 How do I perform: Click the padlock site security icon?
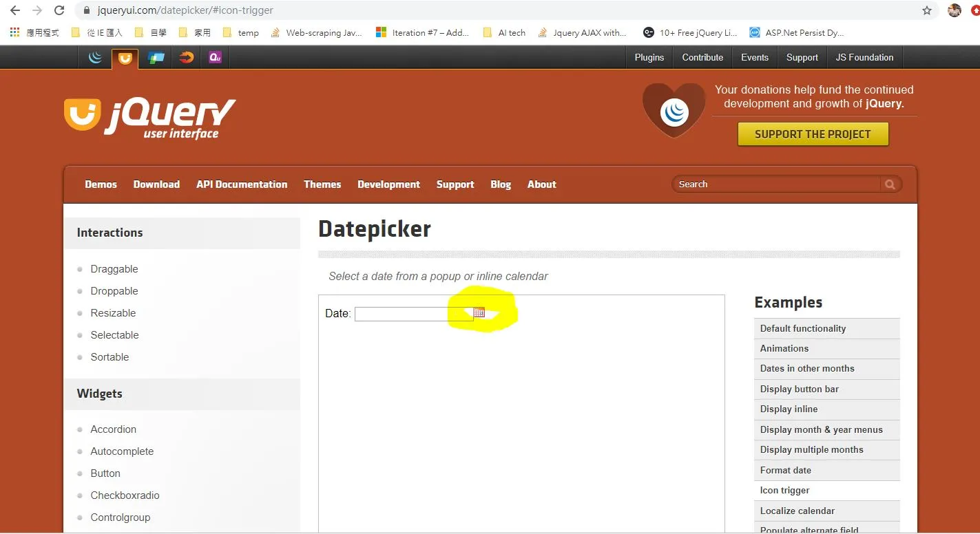(x=86, y=10)
